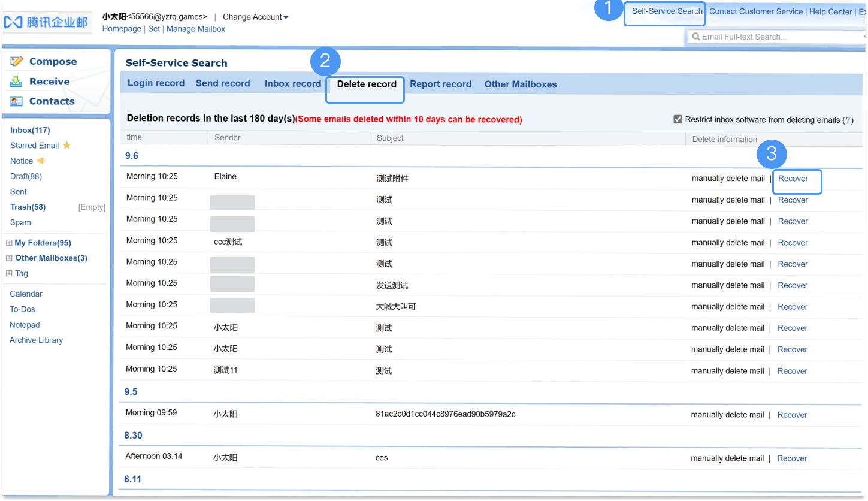Open the Set link in the header
The width and height of the screenshot is (868, 501).
154,29
